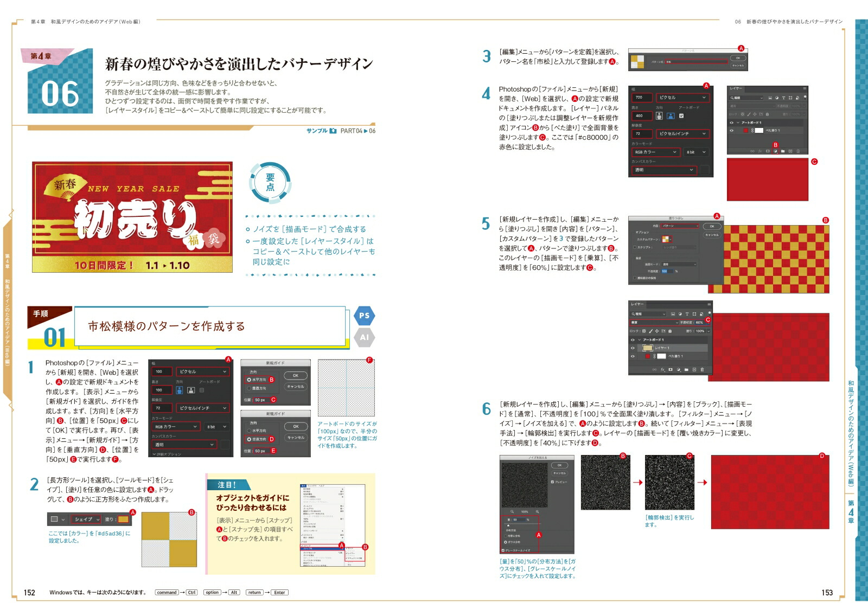Open ピクセル unit dropdown in 100-width new document dialog
868x603 pixels.
[203, 371]
